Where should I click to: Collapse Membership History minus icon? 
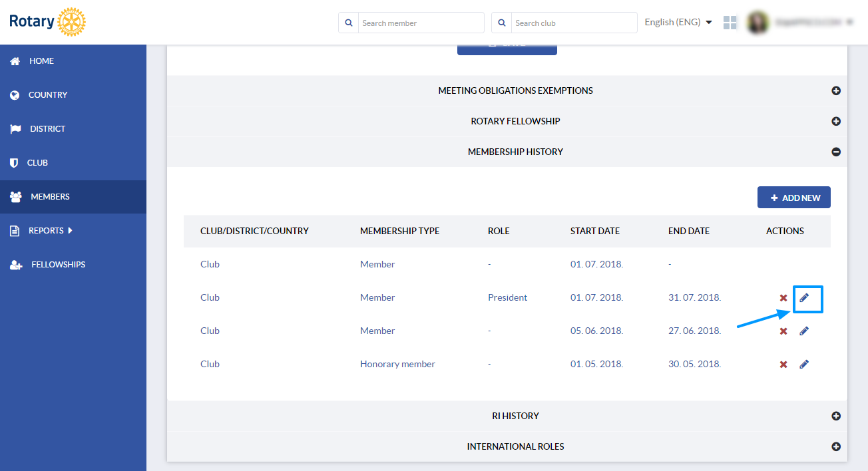click(x=836, y=152)
